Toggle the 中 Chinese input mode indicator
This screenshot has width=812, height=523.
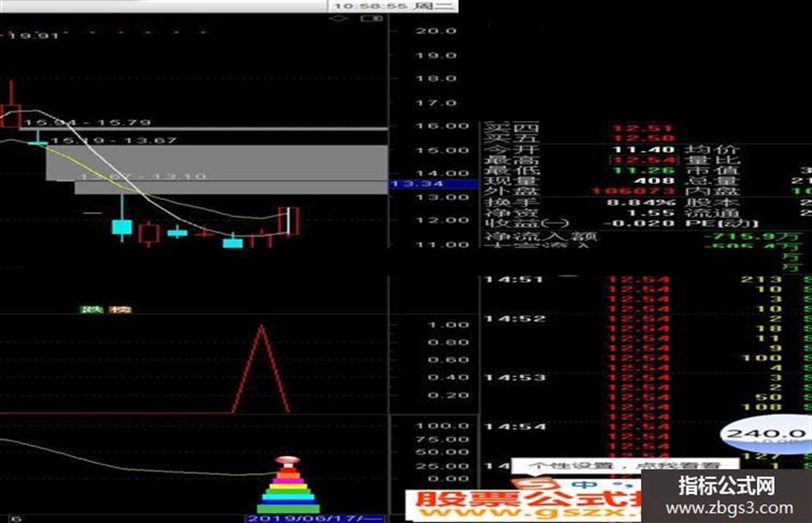[583, 484]
